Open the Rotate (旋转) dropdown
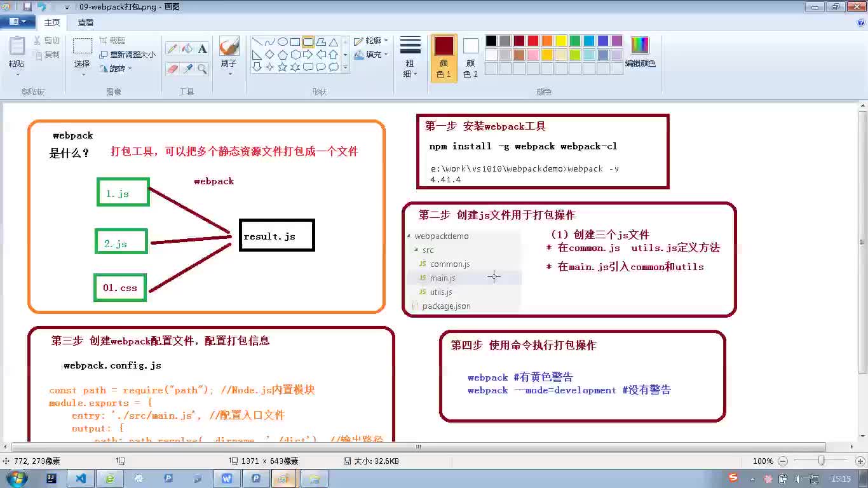 coord(116,69)
